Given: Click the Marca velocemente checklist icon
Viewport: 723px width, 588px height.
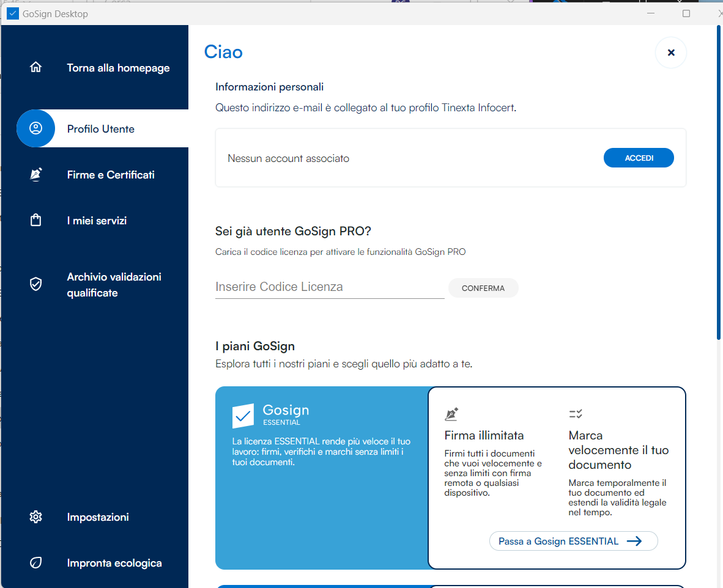Looking at the screenshot, I should [575, 414].
